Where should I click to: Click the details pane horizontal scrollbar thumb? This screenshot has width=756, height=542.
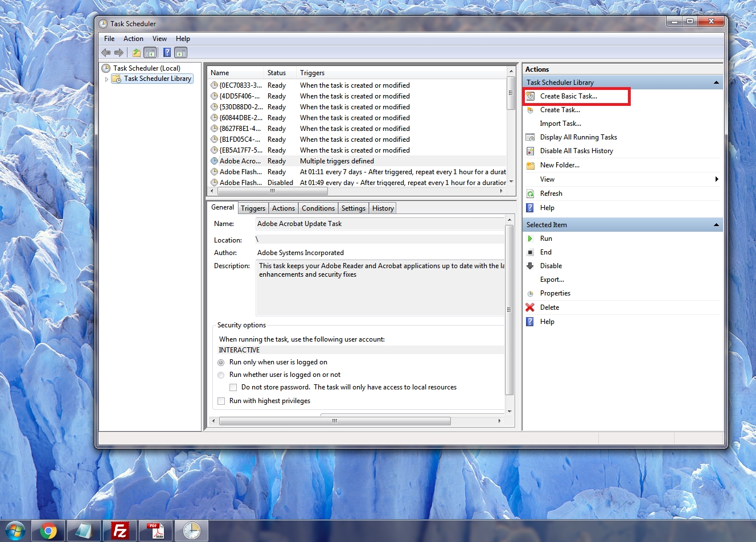335,421
